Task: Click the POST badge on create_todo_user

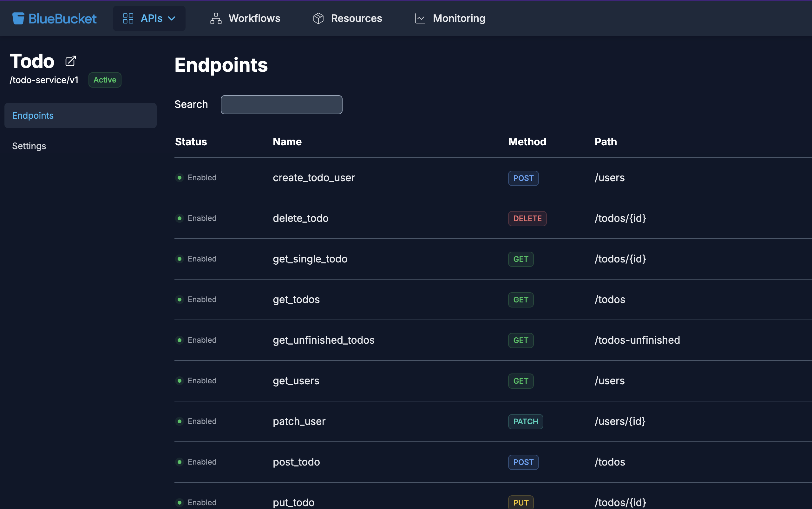Action: pos(523,178)
